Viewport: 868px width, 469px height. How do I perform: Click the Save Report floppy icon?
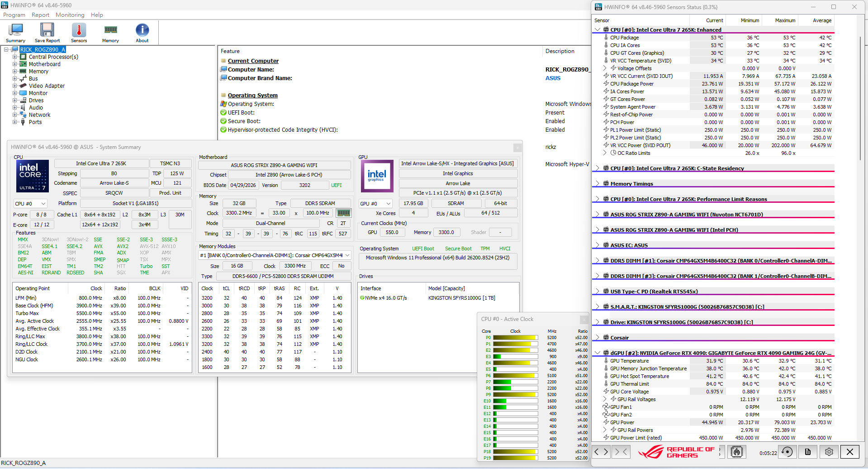pos(47,33)
